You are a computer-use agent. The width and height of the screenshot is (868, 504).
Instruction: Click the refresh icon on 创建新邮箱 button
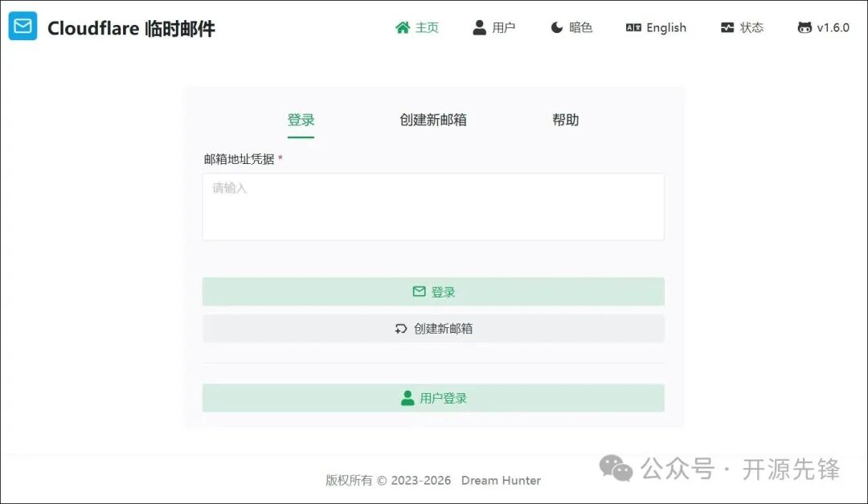pyautogui.click(x=401, y=328)
